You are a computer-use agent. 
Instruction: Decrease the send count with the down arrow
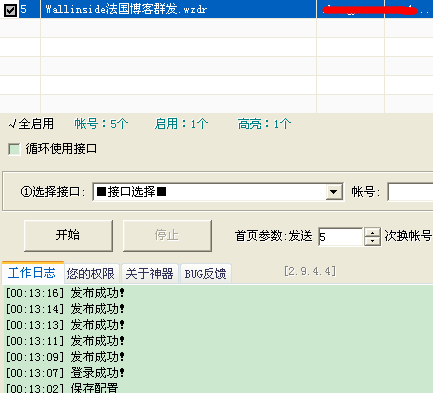(372, 241)
